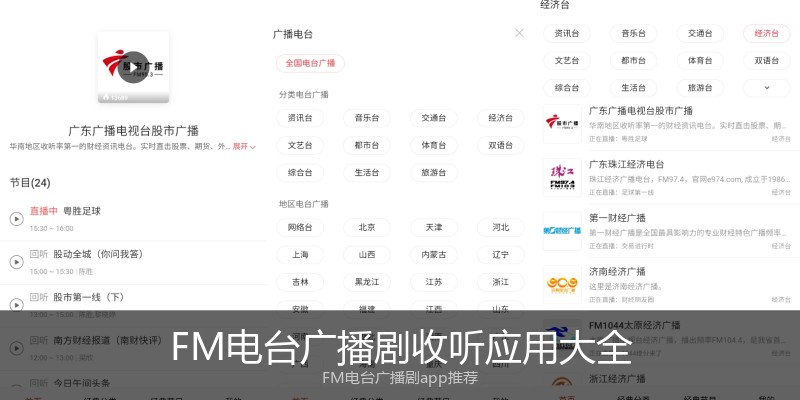
Task: Switch to the 文艺台 tab in 经济台 screen
Action: coord(567,61)
